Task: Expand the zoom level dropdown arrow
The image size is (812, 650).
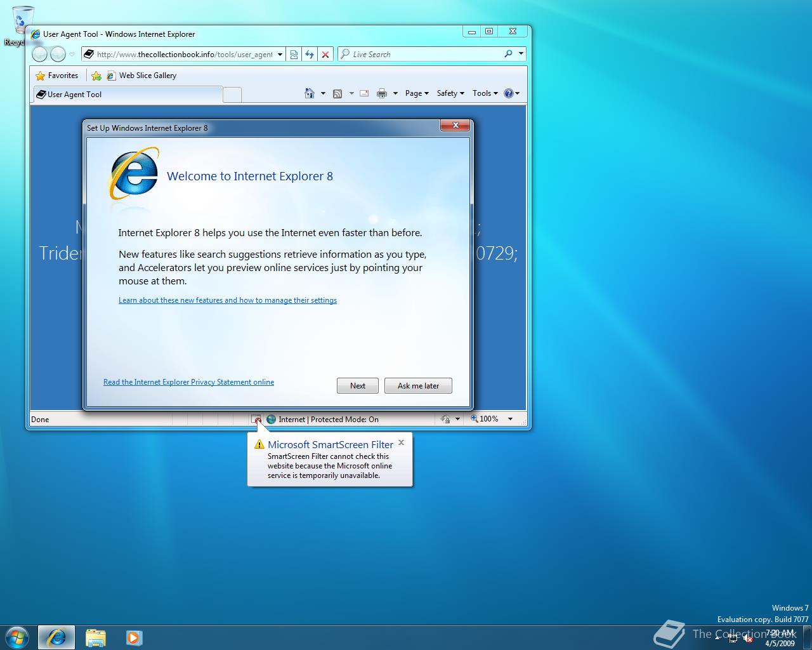Action: 510,419
